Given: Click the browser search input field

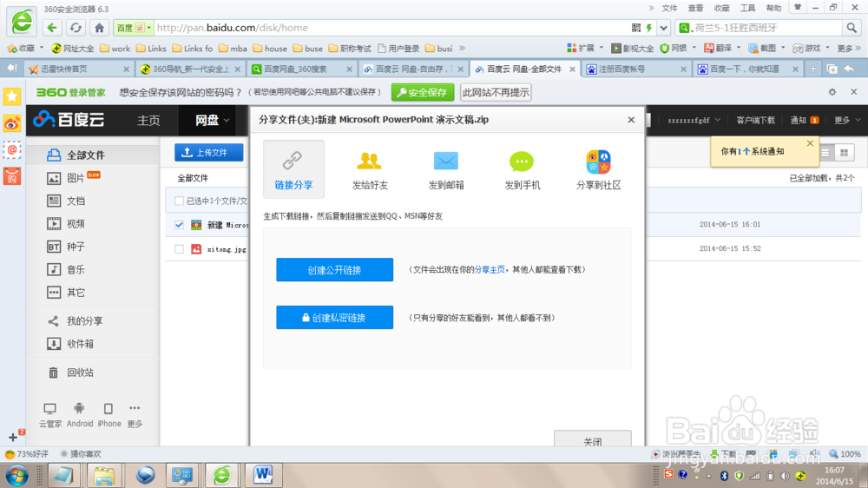Looking at the screenshot, I should [766, 28].
